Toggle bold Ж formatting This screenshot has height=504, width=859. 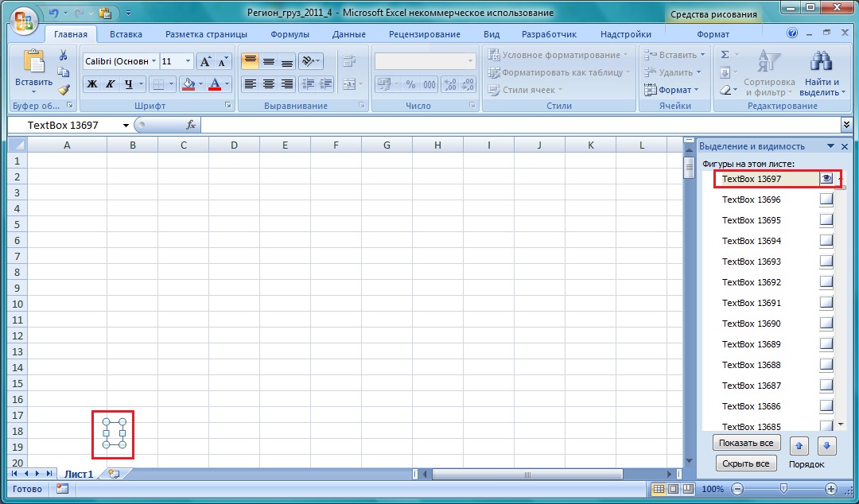pos(92,83)
